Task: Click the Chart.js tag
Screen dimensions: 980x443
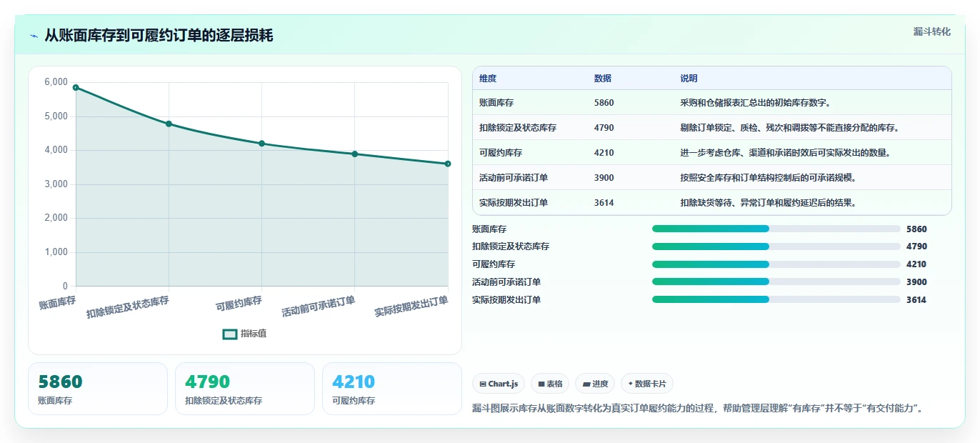Action: click(499, 384)
